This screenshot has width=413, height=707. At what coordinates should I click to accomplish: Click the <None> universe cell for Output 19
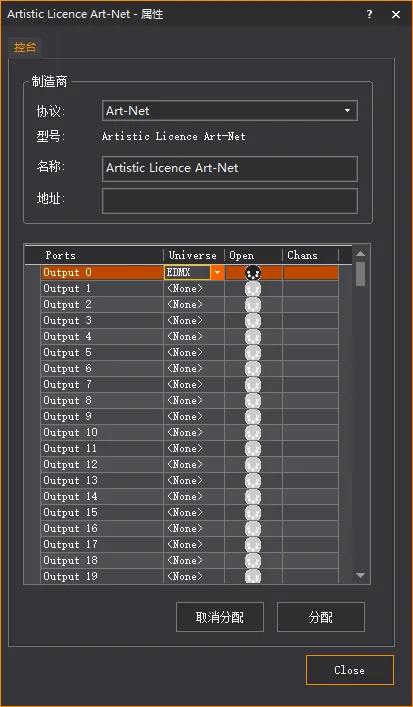point(194,576)
